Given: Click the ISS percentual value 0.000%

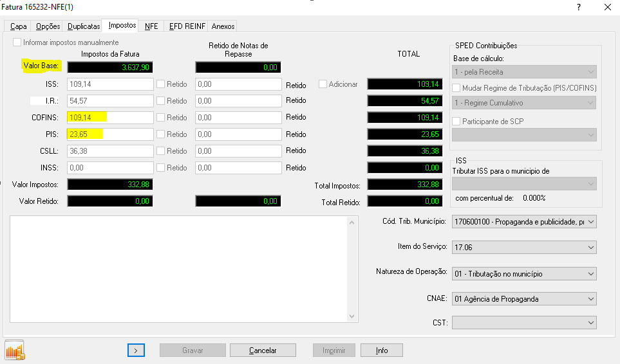Looking at the screenshot, I should 534,198.
